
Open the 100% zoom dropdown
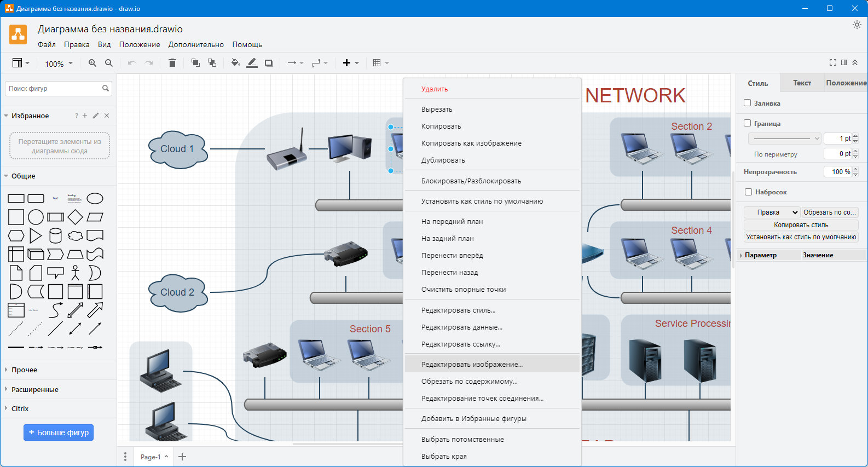click(59, 64)
